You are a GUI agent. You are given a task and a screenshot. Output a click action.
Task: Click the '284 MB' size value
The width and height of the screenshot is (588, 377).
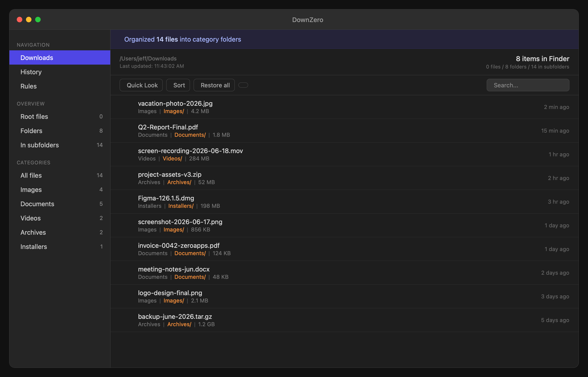click(199, 158)
